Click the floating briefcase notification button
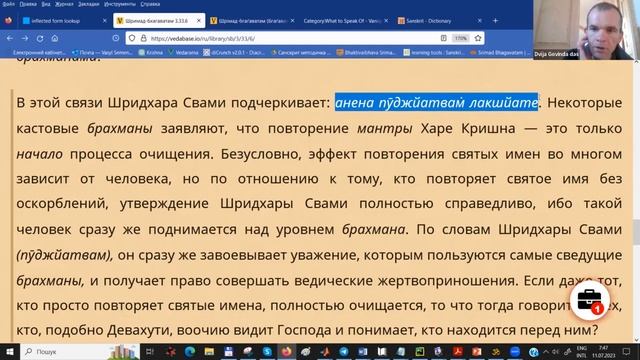 click(x=589, y=301)
